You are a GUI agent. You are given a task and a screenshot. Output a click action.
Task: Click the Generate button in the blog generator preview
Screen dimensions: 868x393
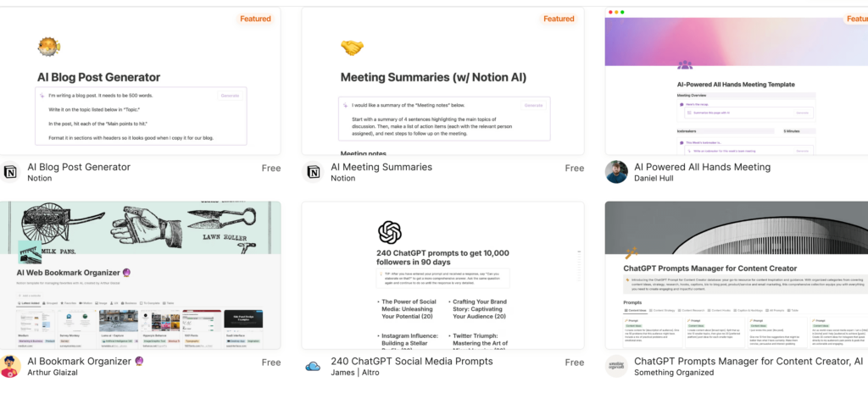(230, 96)
